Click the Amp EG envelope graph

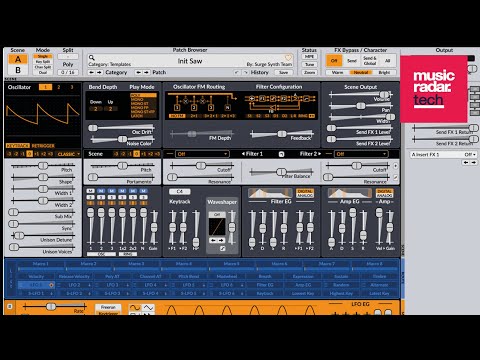(x=350, y=193)
